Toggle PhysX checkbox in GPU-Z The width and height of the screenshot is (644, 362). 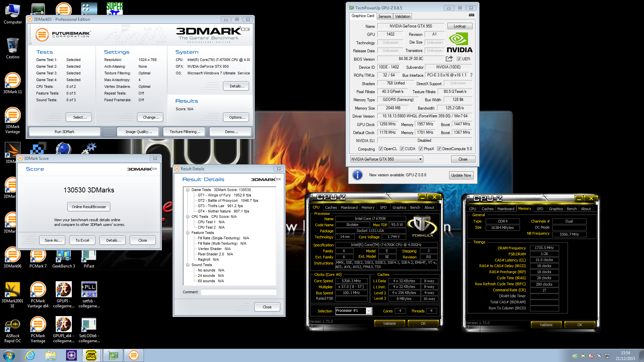[x=421, y=149]
